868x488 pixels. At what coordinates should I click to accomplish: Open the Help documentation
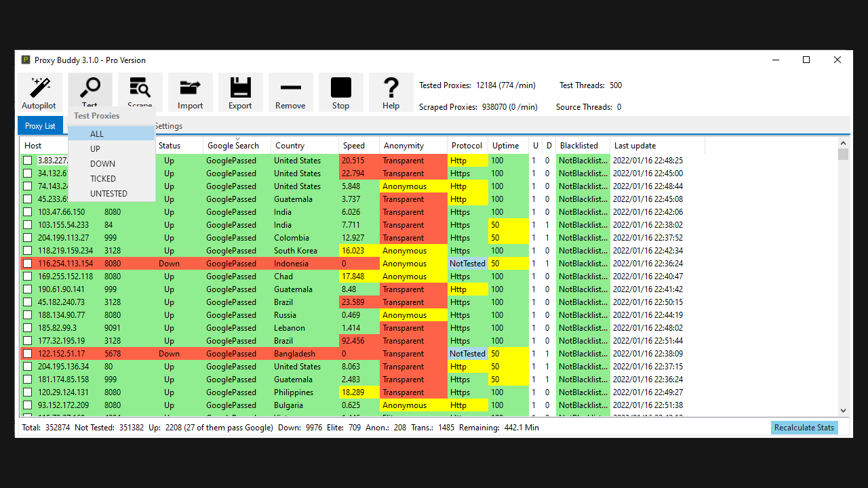(391, 91)
